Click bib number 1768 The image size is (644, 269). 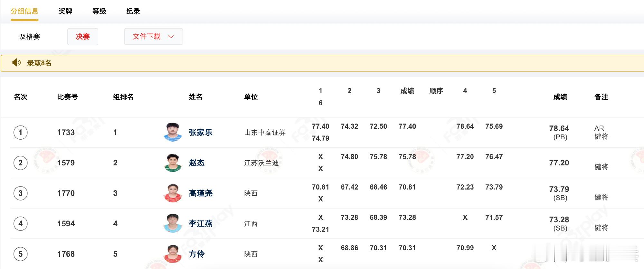66,254
